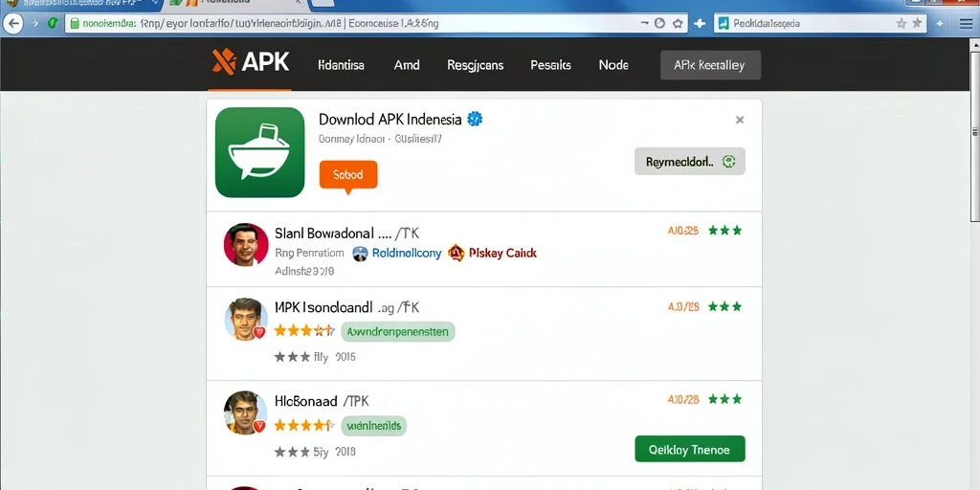Click the red Plskay Caiick badge icon
The height and width of the screenshot is (490, 980).
pyautogui.click(x=457, y=253)
